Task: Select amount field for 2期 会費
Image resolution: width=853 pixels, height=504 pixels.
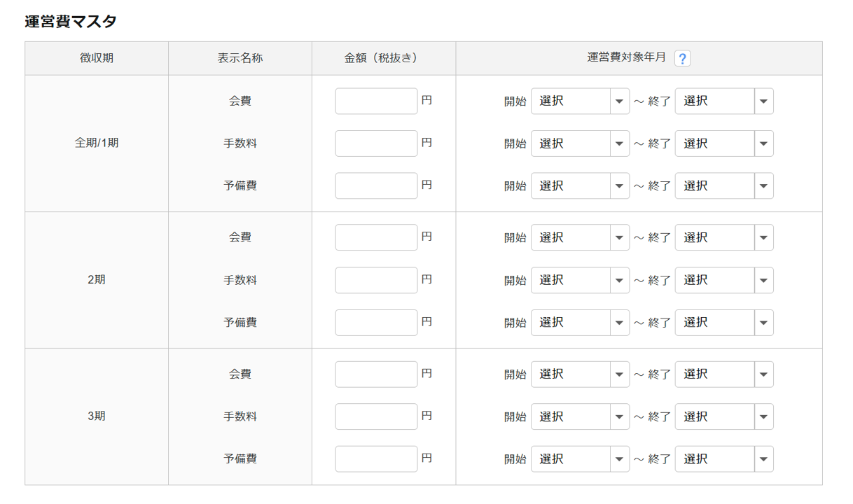Action: tap(376, 238)
